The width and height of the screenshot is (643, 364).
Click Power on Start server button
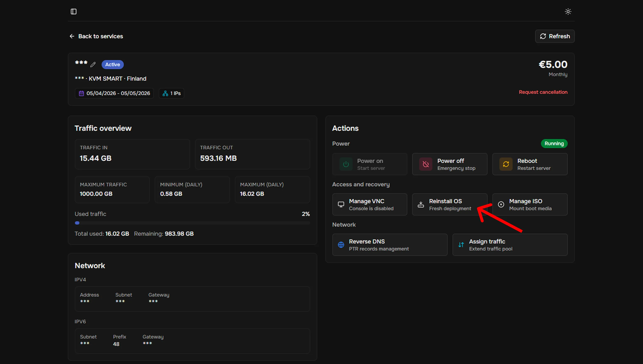[x=369, y=164]
